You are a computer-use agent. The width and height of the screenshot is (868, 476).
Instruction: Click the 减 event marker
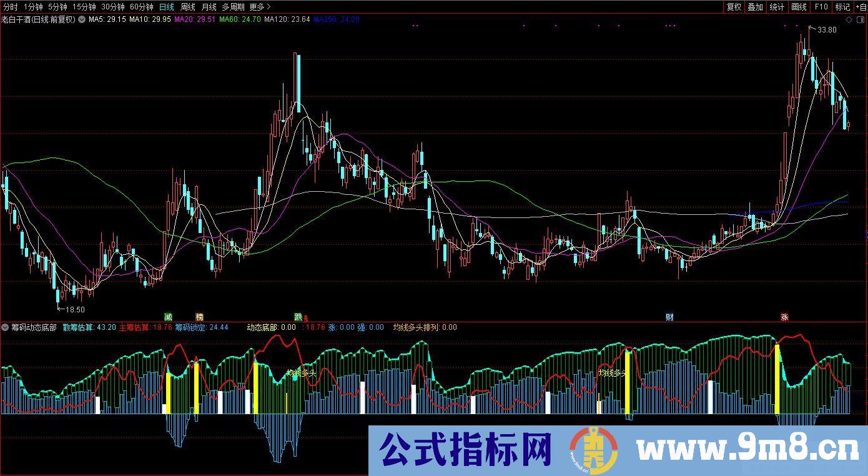pos(168,317)
